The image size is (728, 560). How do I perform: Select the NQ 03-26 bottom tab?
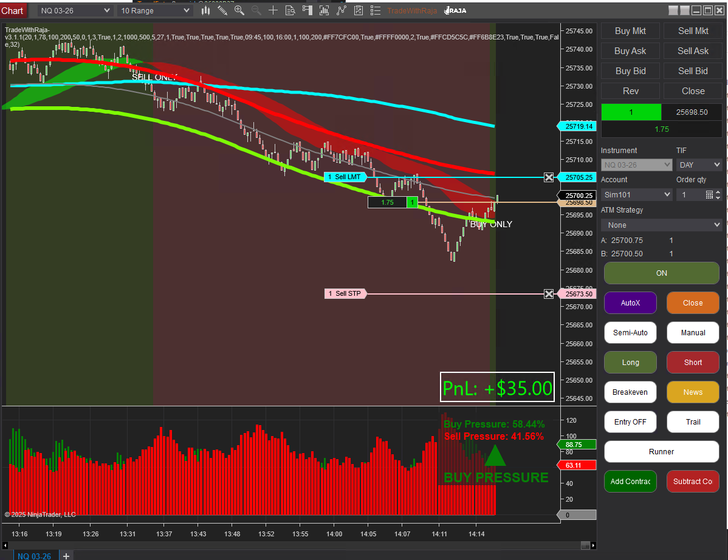[35, 555]
